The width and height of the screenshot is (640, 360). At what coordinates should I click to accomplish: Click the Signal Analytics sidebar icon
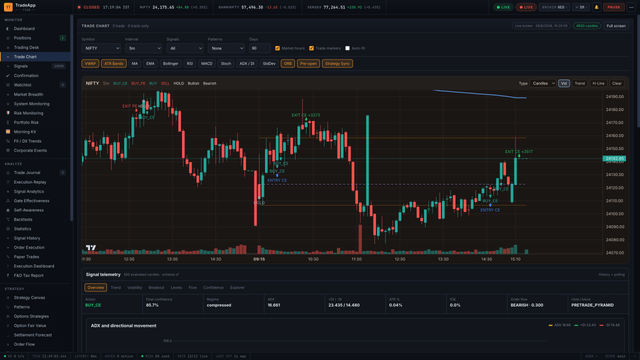click(8, 191)
